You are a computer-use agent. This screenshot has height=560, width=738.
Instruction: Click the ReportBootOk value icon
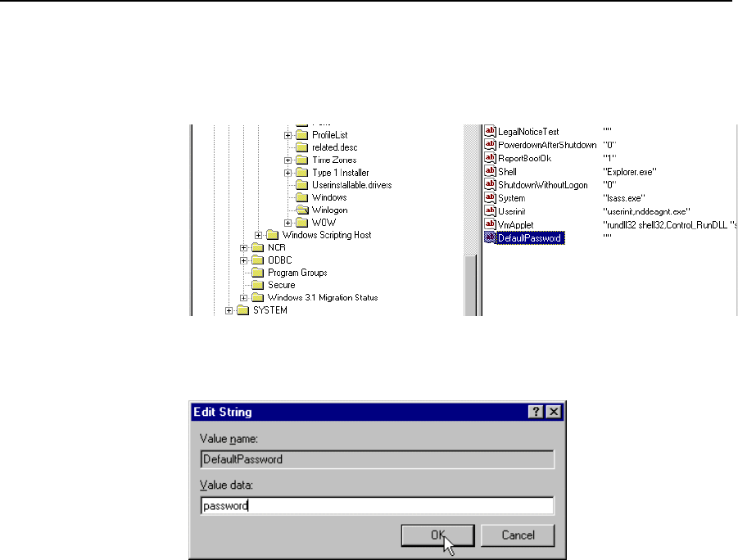[490, 158]
